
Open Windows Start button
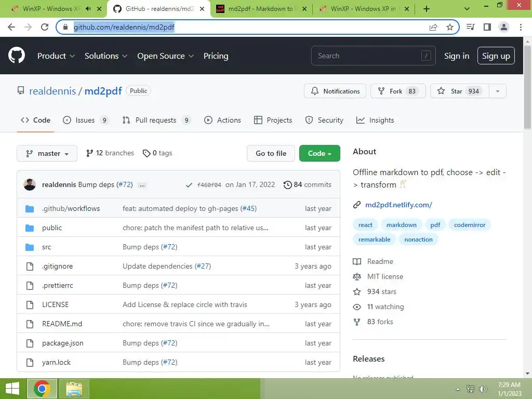(12, 389)
